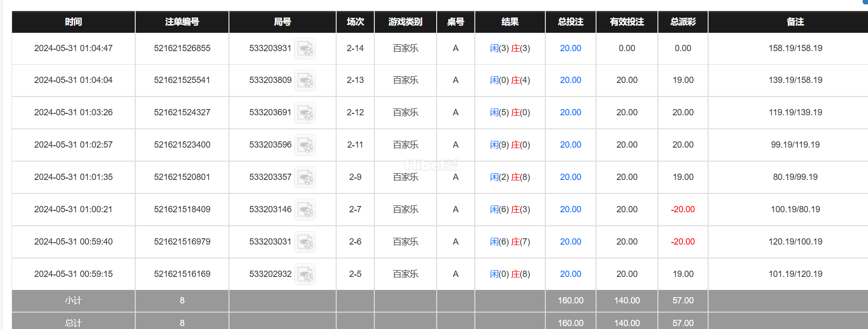The width and height of the screenshot is (868, 329).
Task: Open replay icon for round 533203596
Action: point(305,145)
